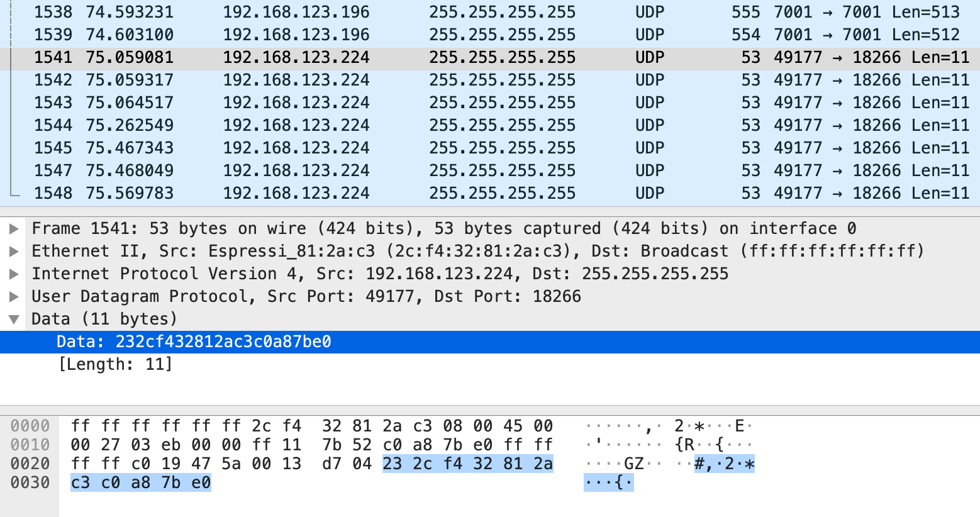Select the last packet 1548

point(490,193)
